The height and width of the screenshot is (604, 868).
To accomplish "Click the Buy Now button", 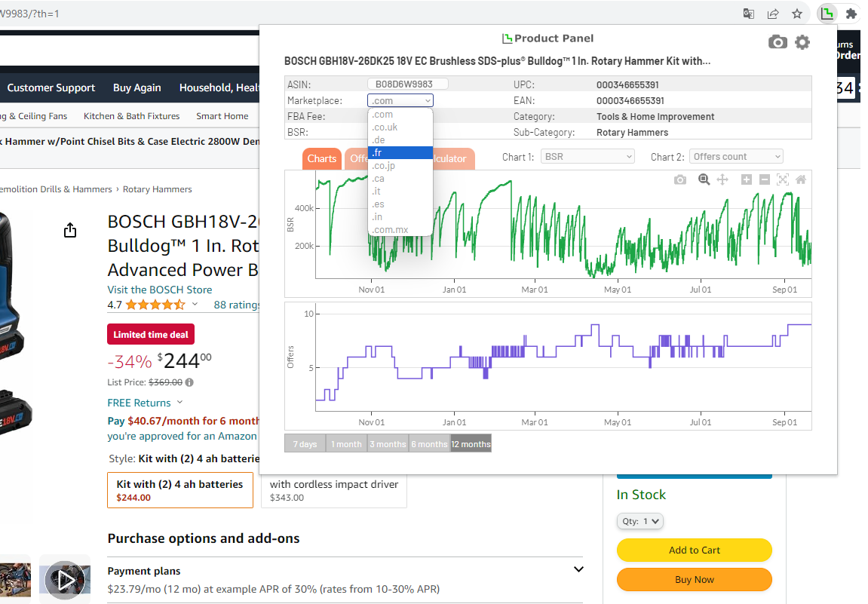I will click(695, 580).
